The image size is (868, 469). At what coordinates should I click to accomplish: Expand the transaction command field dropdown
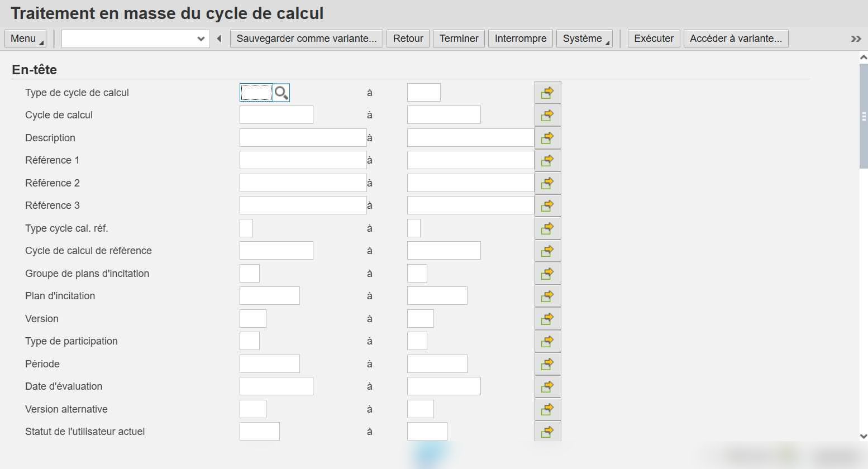point(201,39)
